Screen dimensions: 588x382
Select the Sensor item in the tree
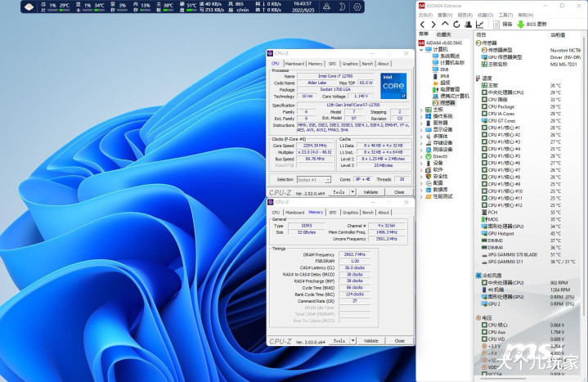pos(447,102)
